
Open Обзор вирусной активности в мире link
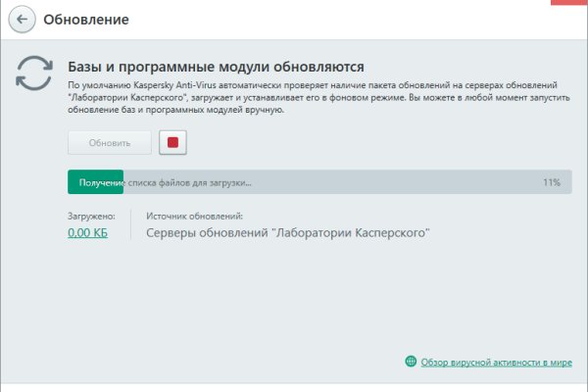pyautogui.click(x=496, y=362)
